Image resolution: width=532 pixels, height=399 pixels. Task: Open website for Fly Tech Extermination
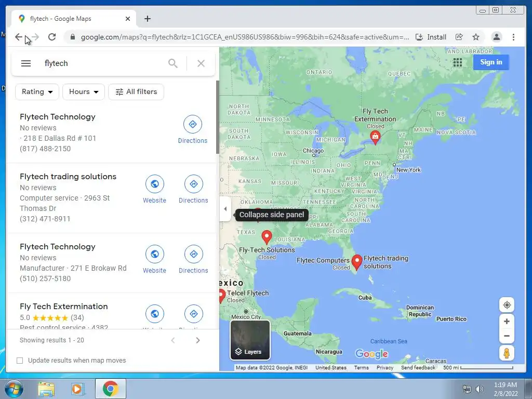(x=154, y=314)
